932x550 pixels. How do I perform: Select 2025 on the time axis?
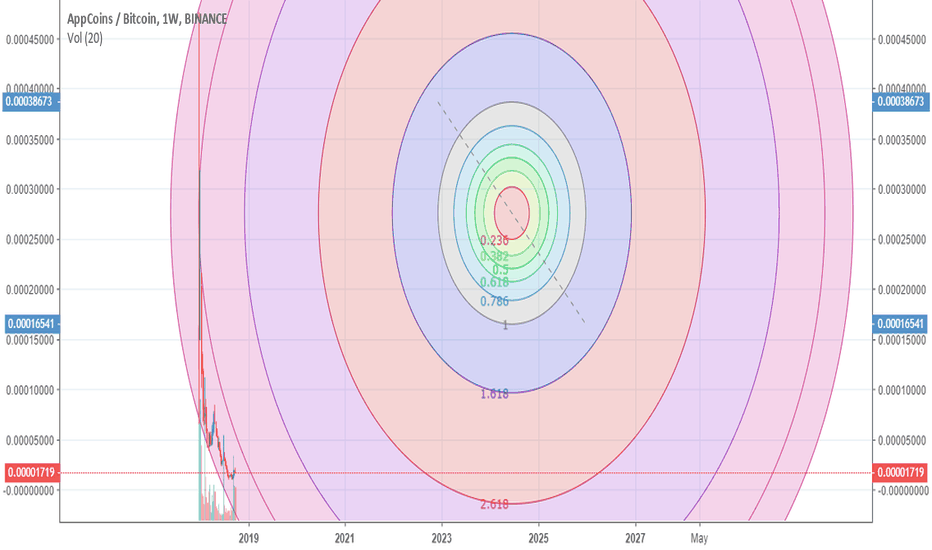(539, 538)
